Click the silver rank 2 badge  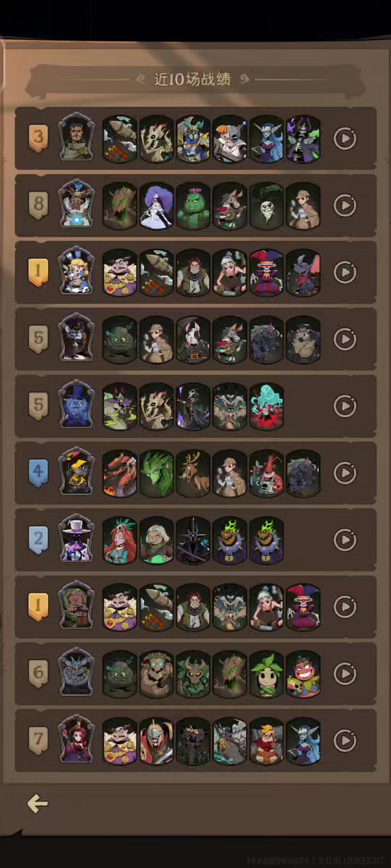click(x=38, y=540)
